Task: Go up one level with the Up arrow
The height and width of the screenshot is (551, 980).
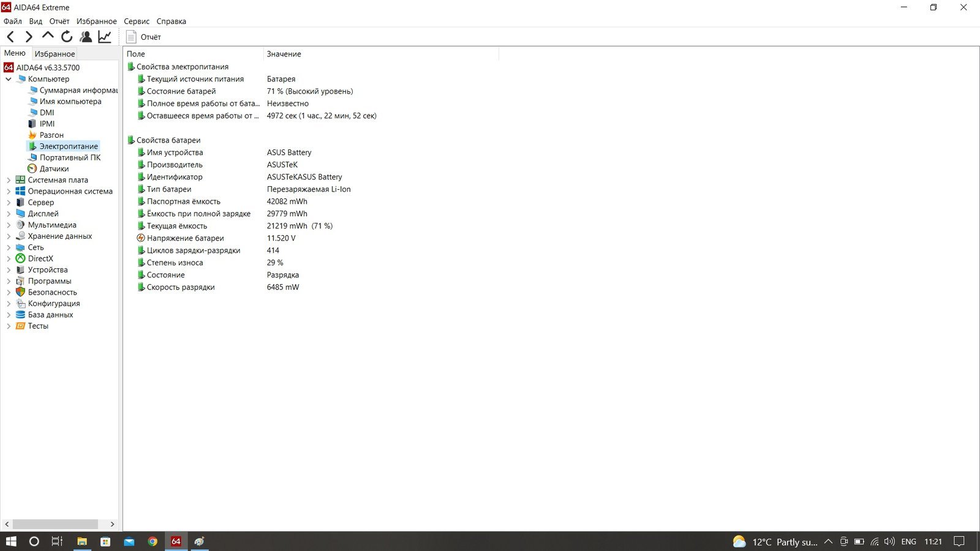Action: pyautogui.click(x=48, y=37)
